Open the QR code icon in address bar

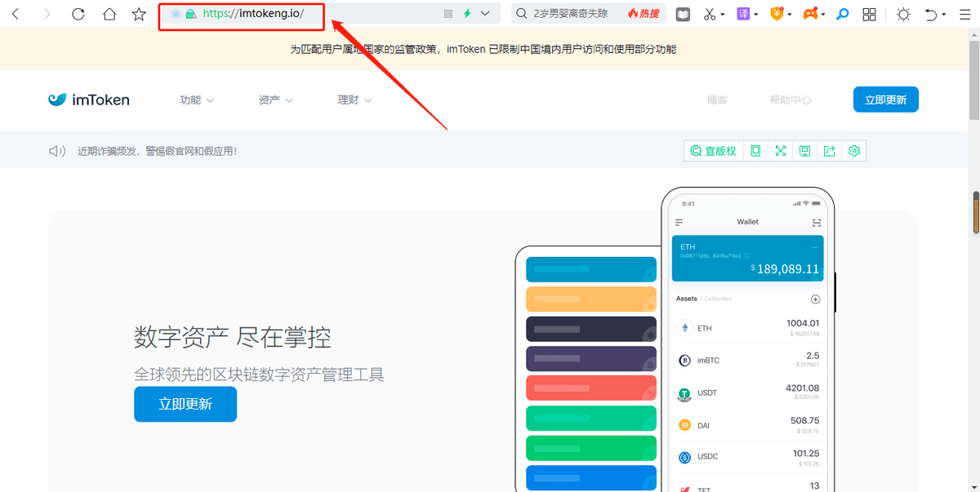pos(448,14)
